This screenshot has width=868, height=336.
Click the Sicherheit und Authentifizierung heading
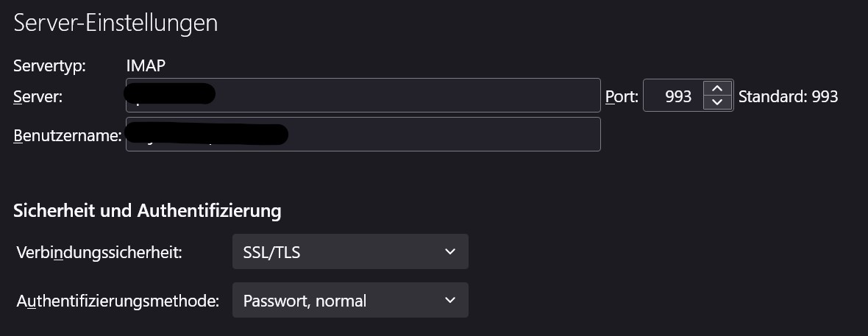(147, 211)
